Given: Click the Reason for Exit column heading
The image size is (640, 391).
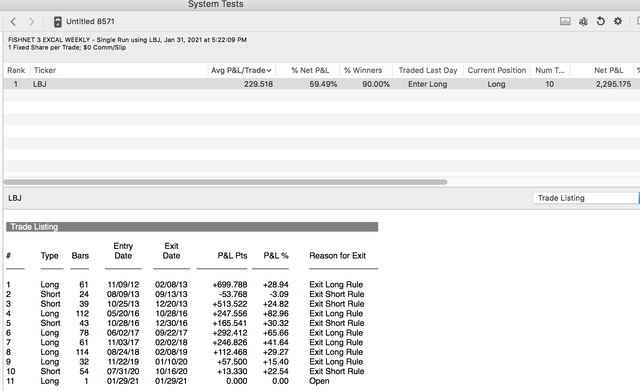Looking at the screenshot, I should (x=338, y=256).
